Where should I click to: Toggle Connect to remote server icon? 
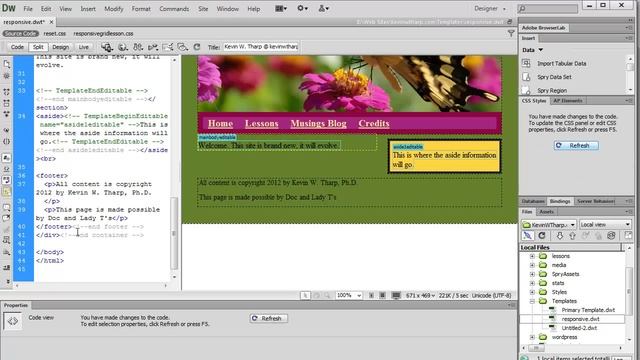click(x=527, y=236)
